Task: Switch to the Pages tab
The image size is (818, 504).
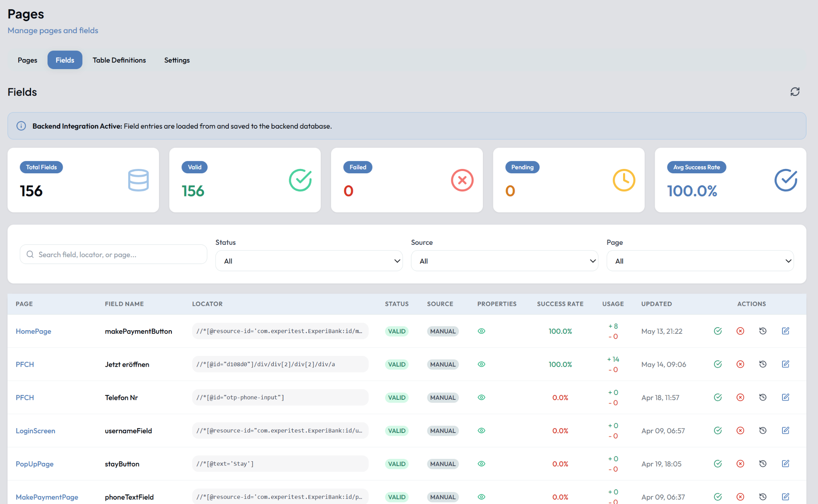Action: (x=27, y=60)
